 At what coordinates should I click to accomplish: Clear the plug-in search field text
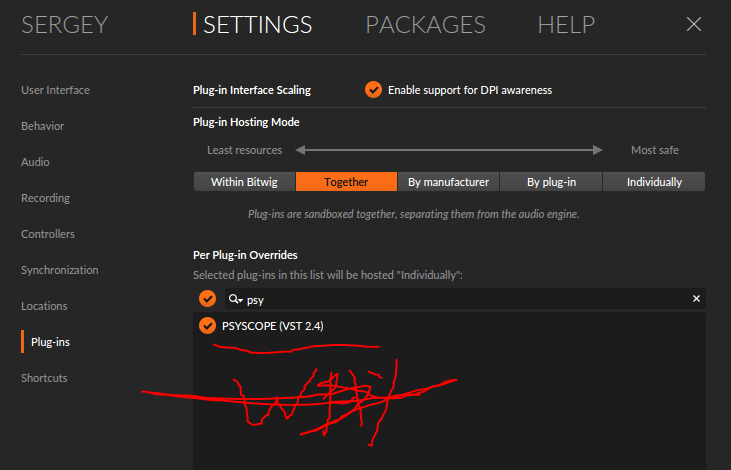[696, 298]
